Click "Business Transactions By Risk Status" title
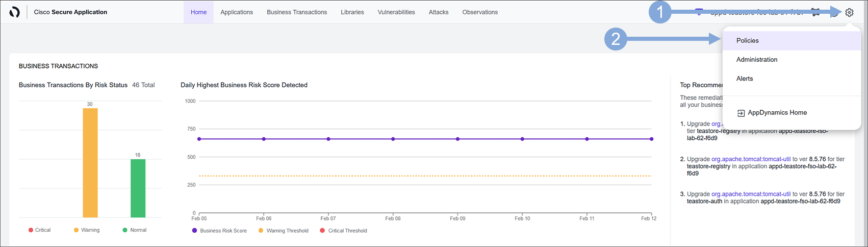 73,85
